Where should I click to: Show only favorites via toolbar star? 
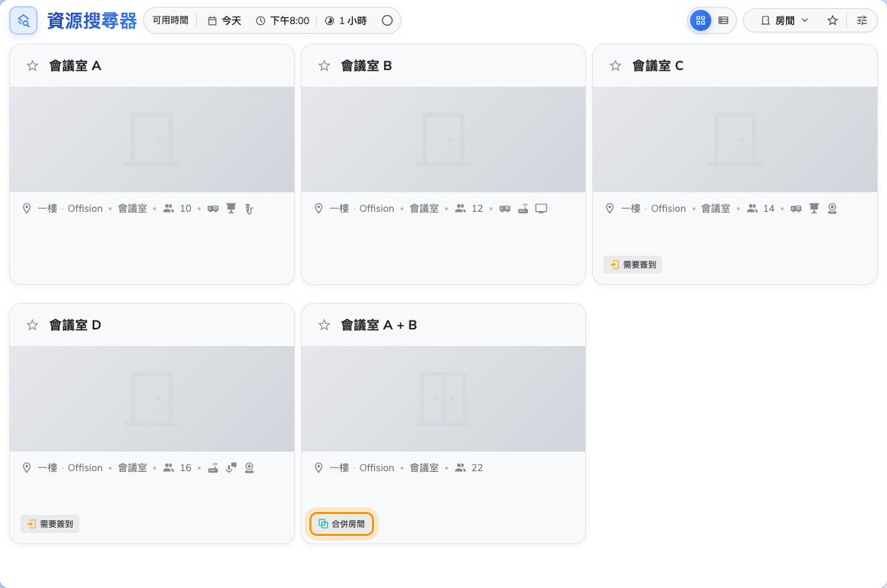coord(832,21)
